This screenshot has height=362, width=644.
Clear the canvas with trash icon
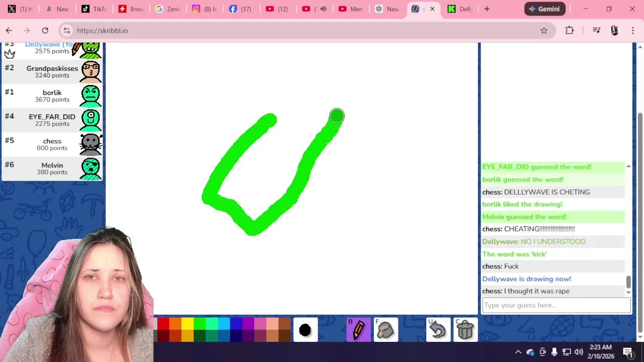[x=465, y=330]
